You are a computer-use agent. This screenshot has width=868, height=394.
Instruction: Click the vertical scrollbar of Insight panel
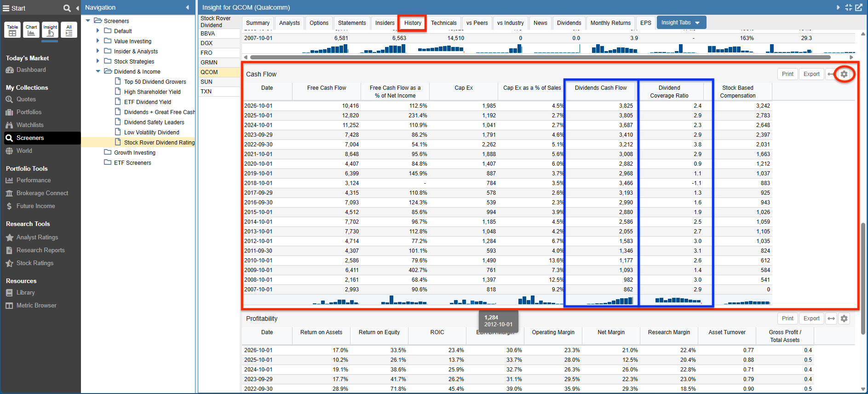[863, 278]
